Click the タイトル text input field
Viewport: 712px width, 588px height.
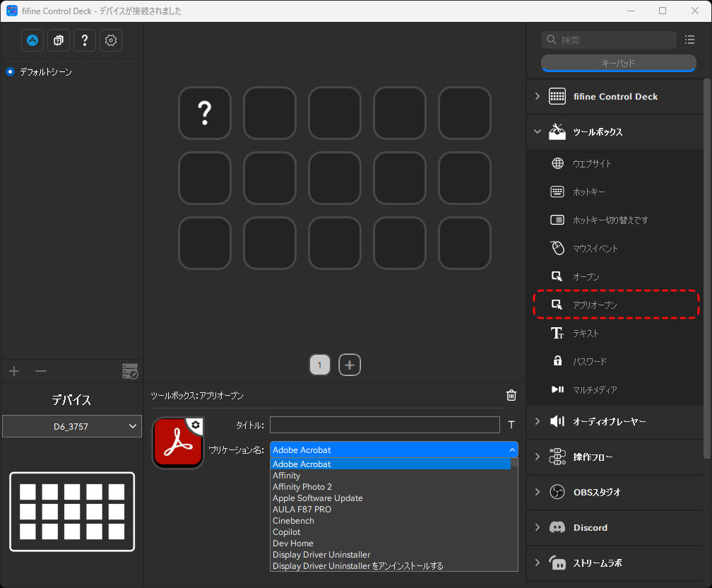[384, 425]
